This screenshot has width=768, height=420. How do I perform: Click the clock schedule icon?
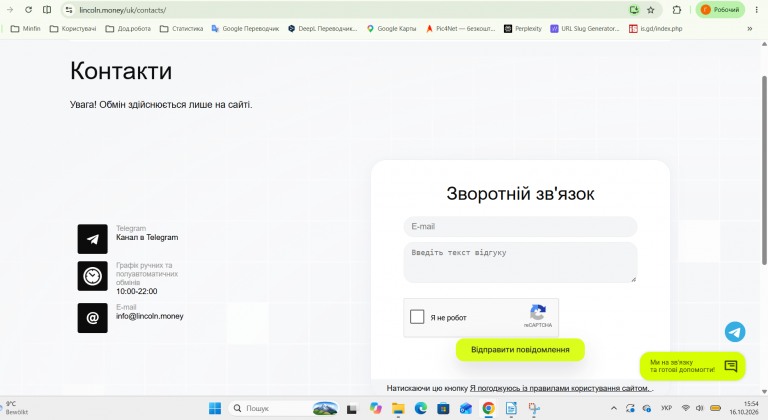[x=93, y=276]
